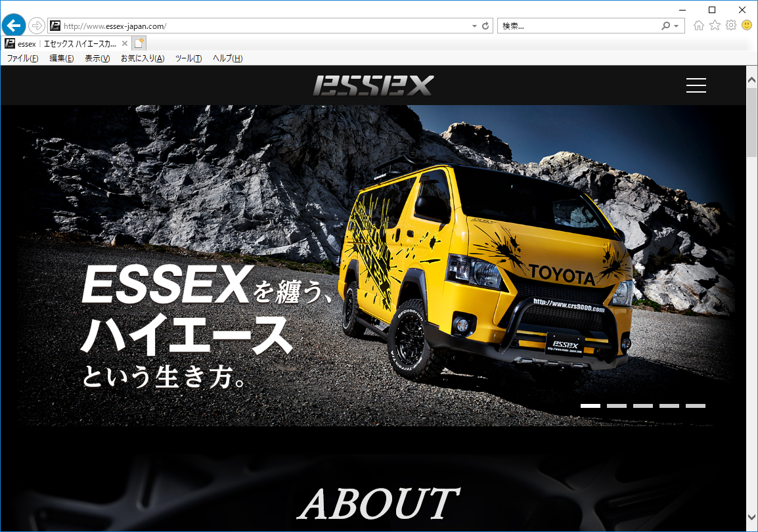This screenshot has width=758, height=532.
Task: Close the essex browser tab
Action: click(x=125, y=43)
